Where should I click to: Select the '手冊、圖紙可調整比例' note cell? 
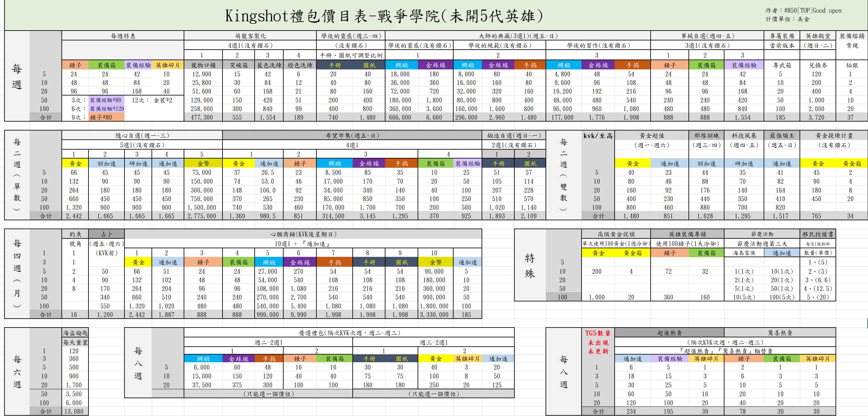(x=351, y=56)
